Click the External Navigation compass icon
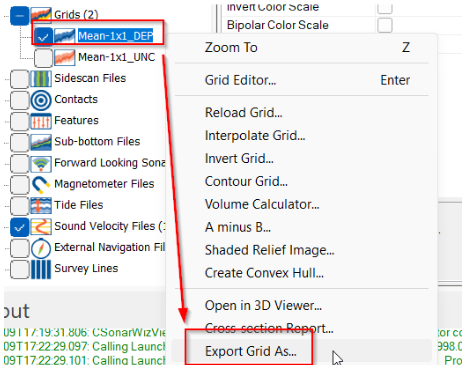The height and width of the screenshot is (369, 465). point(41,247)
